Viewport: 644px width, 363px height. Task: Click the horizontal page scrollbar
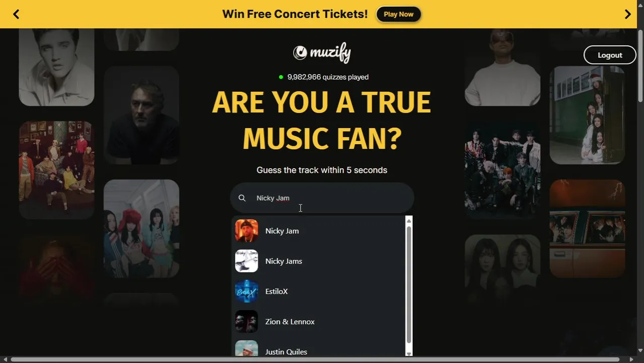[315, 359]
